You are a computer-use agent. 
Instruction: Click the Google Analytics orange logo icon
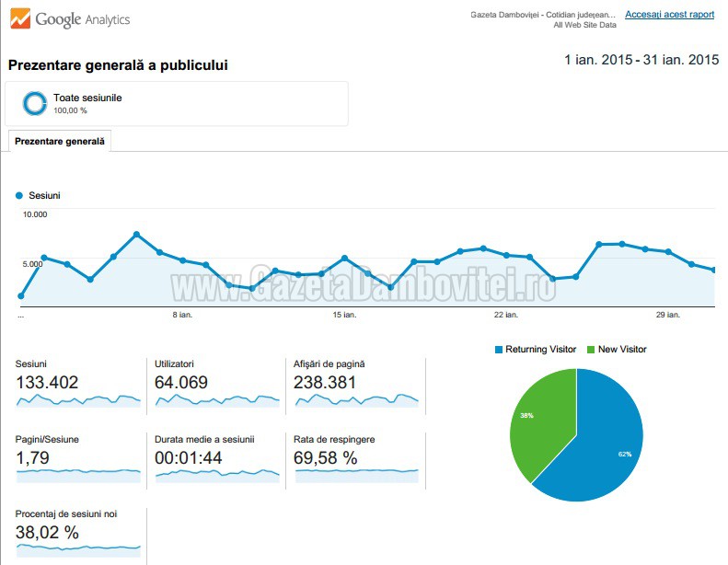point(20,19)
